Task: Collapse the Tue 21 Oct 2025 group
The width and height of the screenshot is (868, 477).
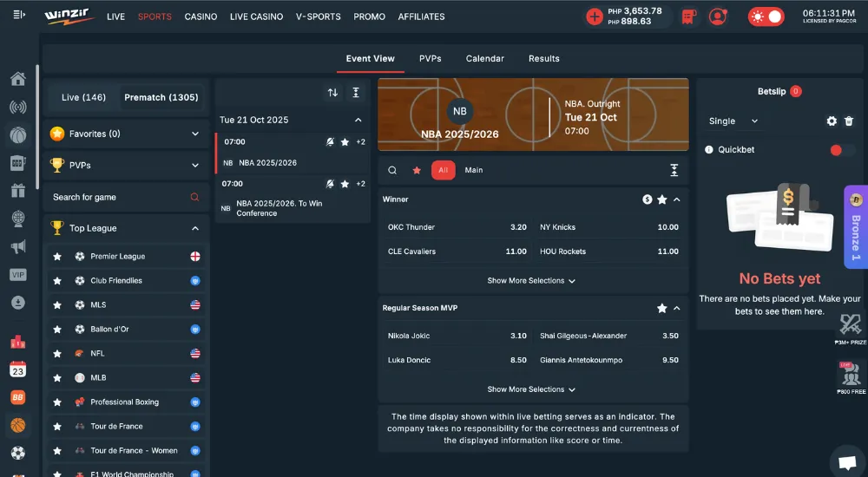Action: pyautogui.click(x=358, y=120)
